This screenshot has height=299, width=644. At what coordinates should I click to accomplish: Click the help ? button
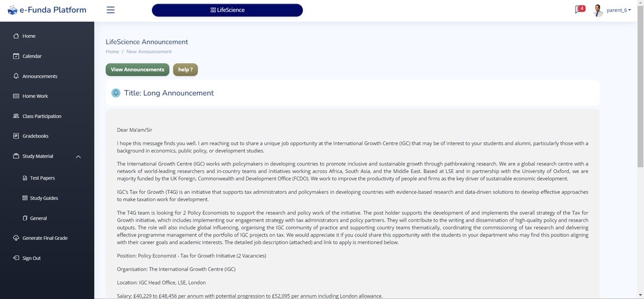coord(185,69)
